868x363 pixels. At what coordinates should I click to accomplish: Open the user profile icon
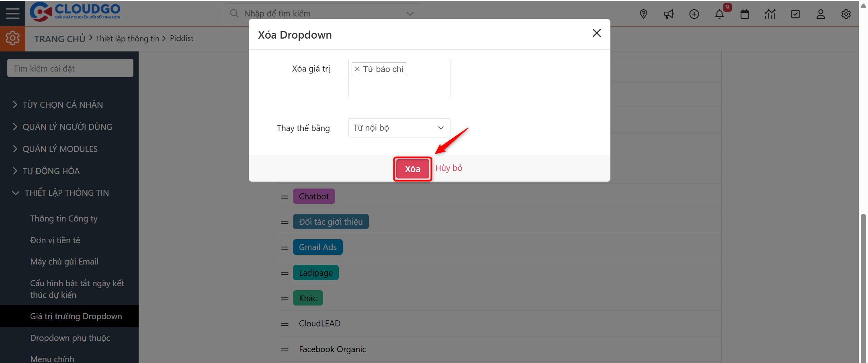pos(821,14)
